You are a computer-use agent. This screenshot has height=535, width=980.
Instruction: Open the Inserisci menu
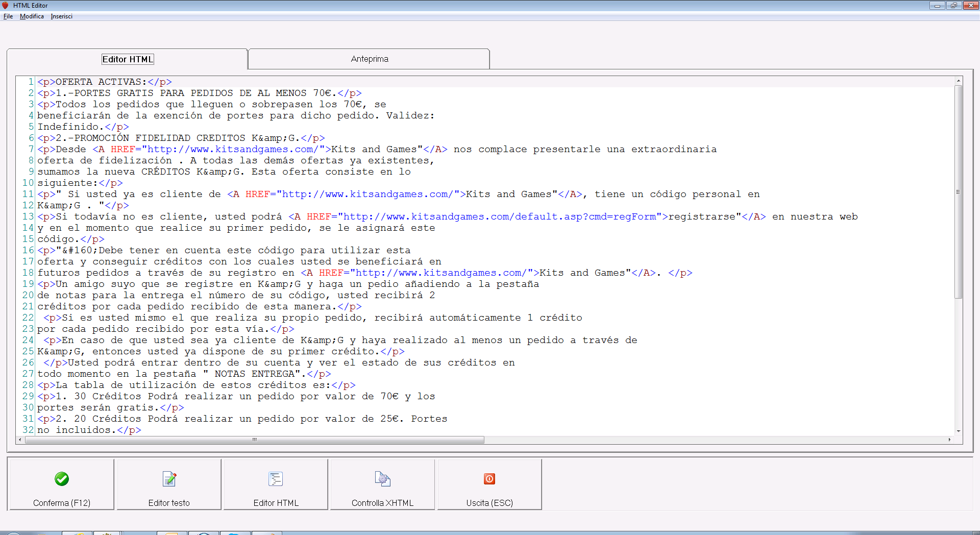coord(62,16)
